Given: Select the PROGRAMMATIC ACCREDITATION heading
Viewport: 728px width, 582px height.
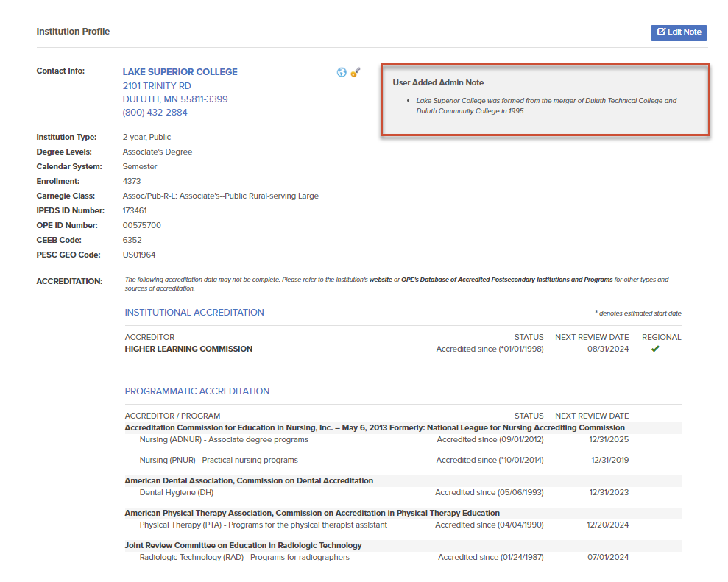Looking at the screenshot, I should tap(197, 391).
